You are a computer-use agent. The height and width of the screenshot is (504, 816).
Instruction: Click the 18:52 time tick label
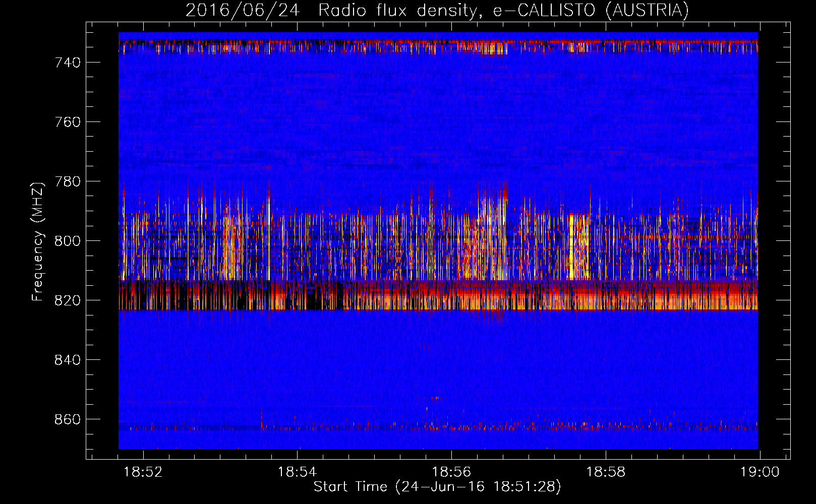[143, 472]
